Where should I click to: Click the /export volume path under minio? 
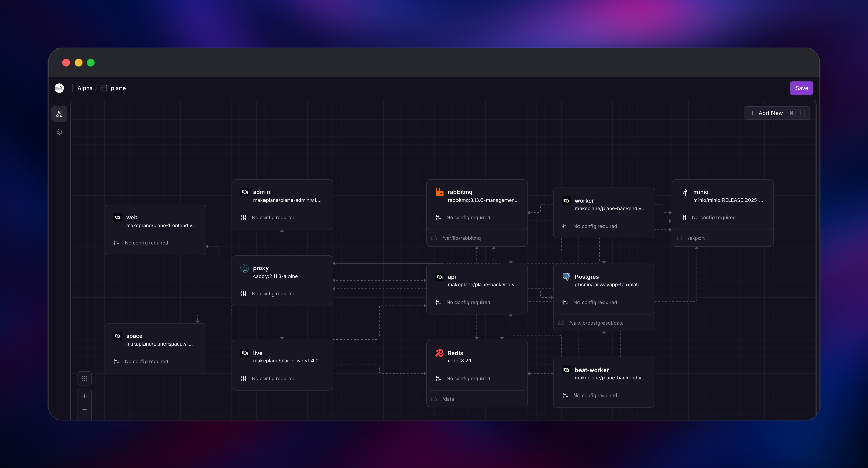point(696,238)
